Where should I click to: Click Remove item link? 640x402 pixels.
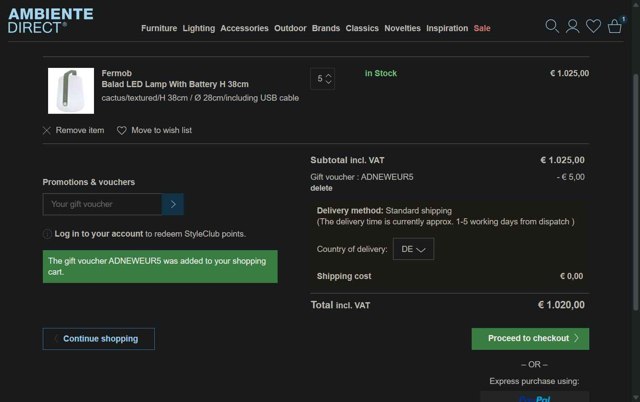click(x=80, y=130)
